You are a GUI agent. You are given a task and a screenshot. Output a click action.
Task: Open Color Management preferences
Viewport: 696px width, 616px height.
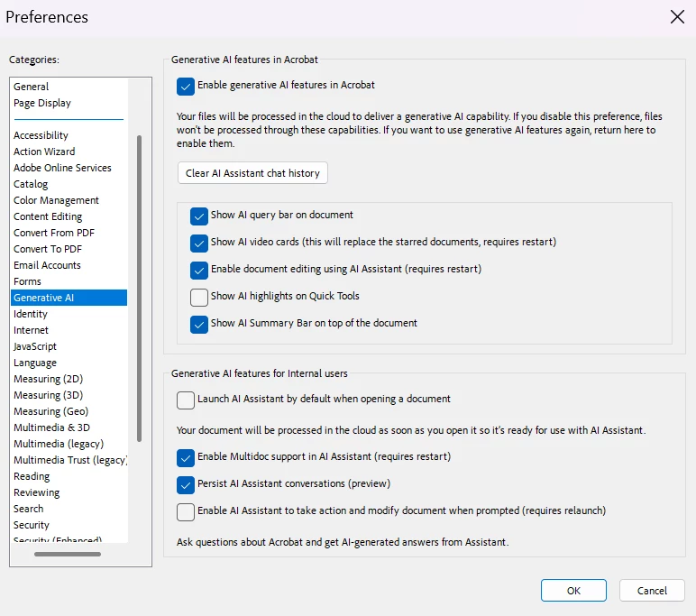pyautogui.click(x=69, y=200)
